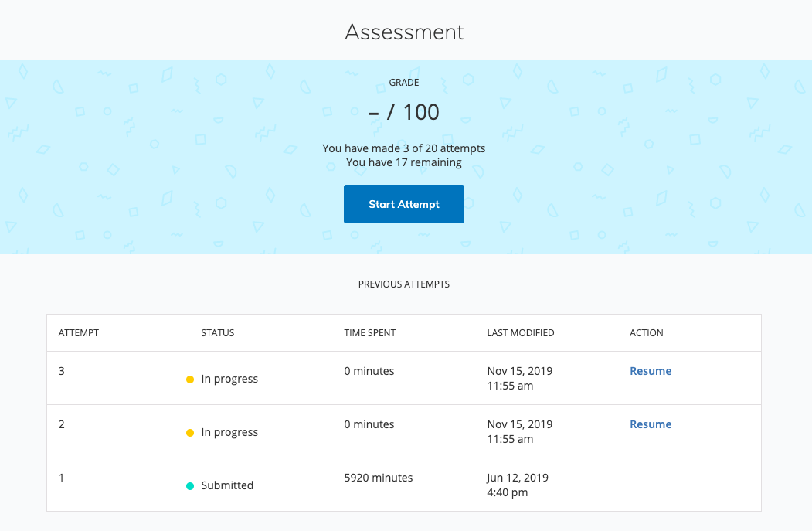Click the 5920 minutes time cell

(379, 478)
